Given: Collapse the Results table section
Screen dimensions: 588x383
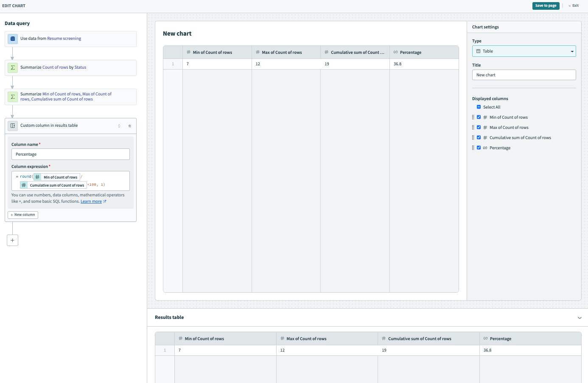Looking at the screenshot, I should pos(580,318).
